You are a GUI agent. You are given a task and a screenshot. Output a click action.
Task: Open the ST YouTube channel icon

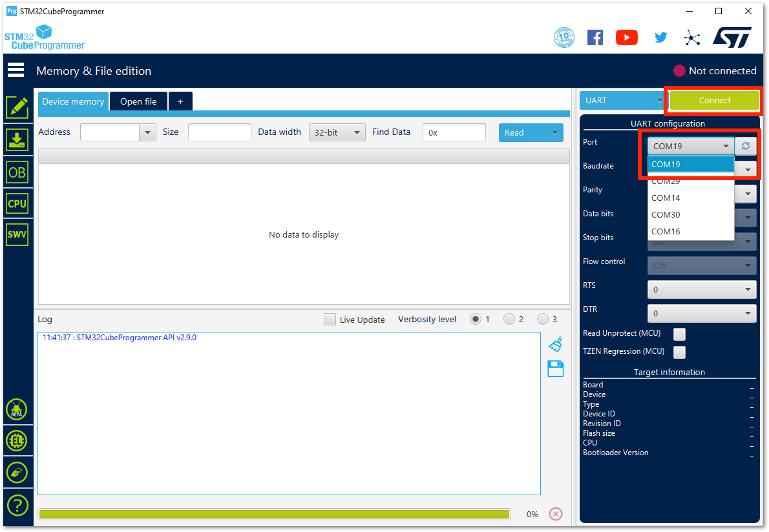pos(627,37)
